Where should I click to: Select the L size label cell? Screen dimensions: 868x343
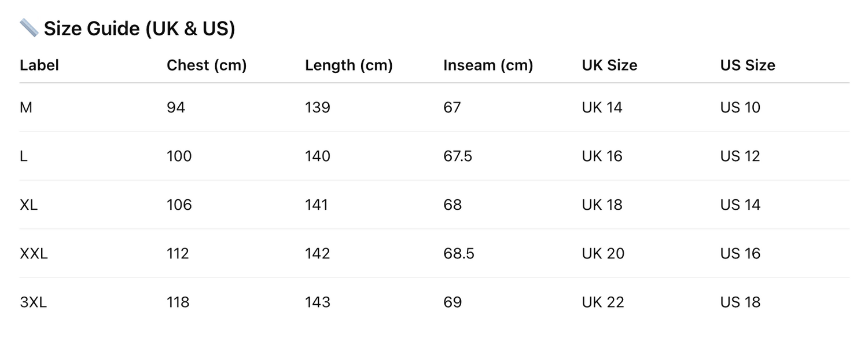pyautogui.click(x=24, y=156)
